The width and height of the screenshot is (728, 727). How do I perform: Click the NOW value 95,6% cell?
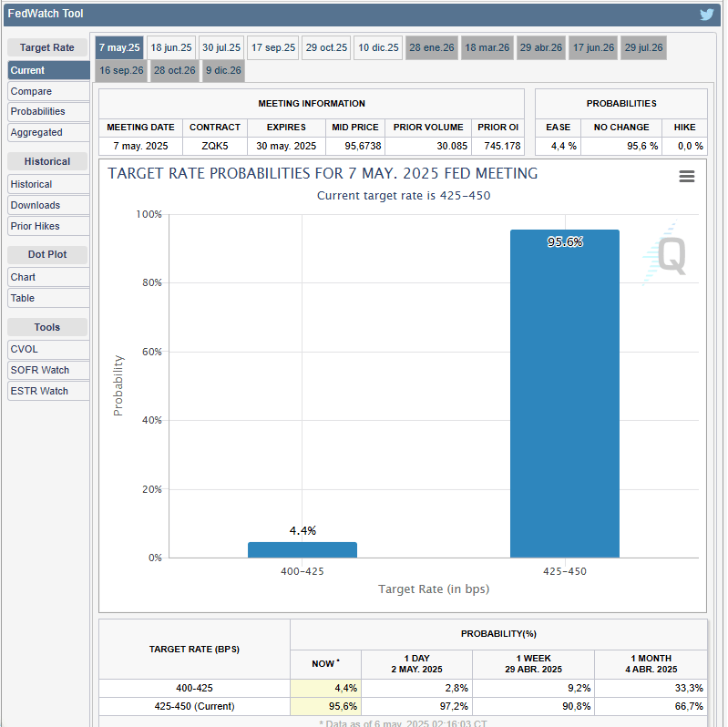click(x=326, y=706)
